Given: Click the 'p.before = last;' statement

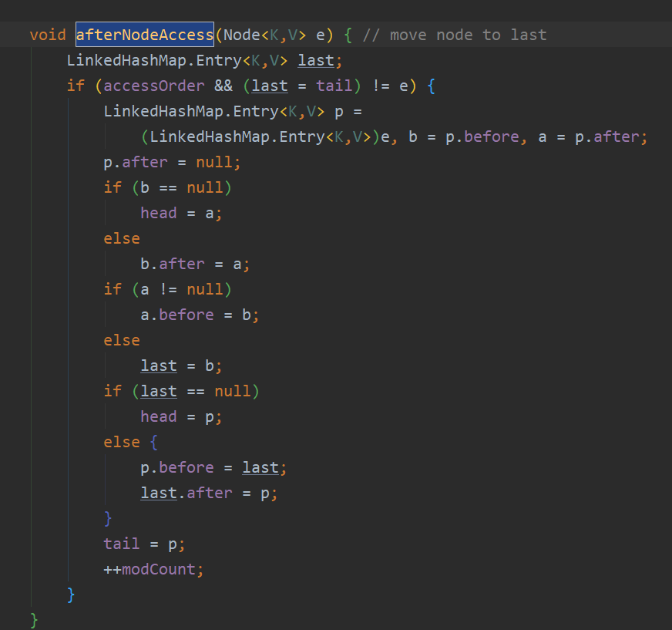Looking at the screenshot, I should click(x=213, y=467).
